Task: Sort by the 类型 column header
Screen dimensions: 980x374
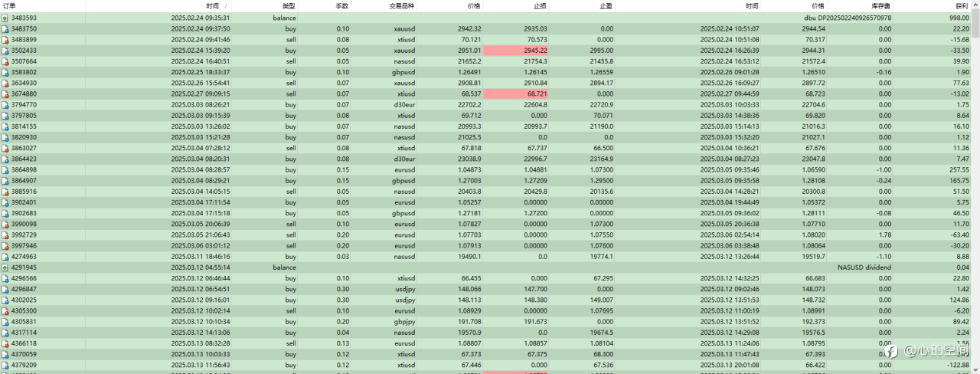Action: coord(289,6)
